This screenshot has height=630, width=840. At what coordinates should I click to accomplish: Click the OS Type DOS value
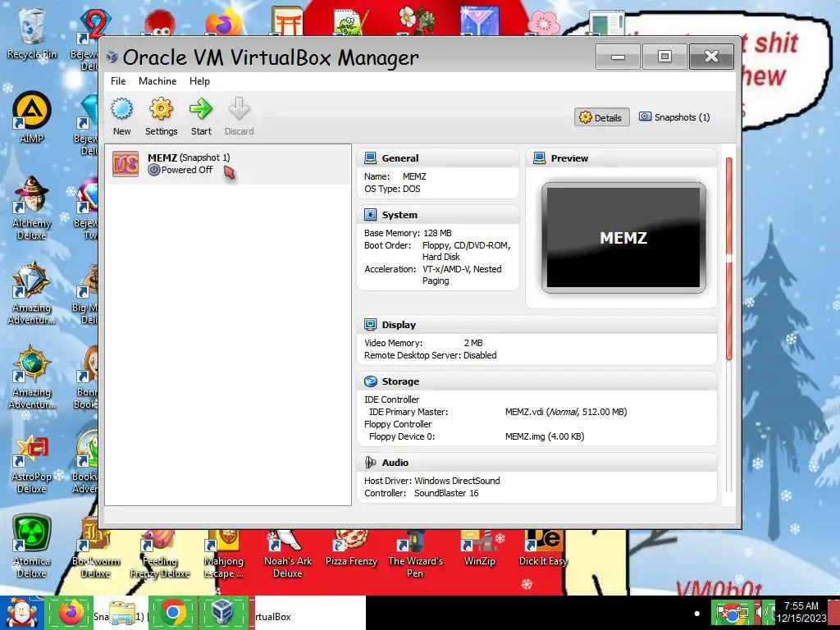(412, 189)
